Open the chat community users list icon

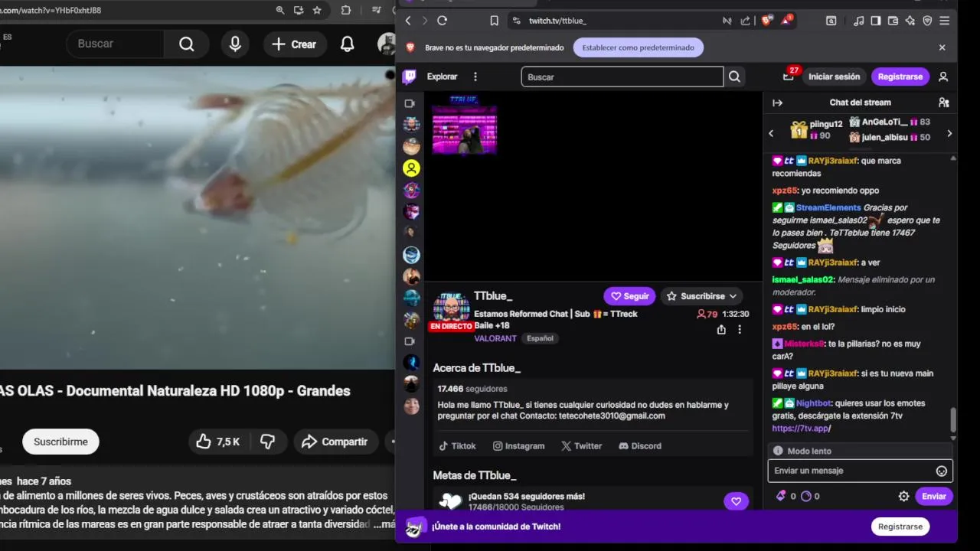[x=943, y=103]
